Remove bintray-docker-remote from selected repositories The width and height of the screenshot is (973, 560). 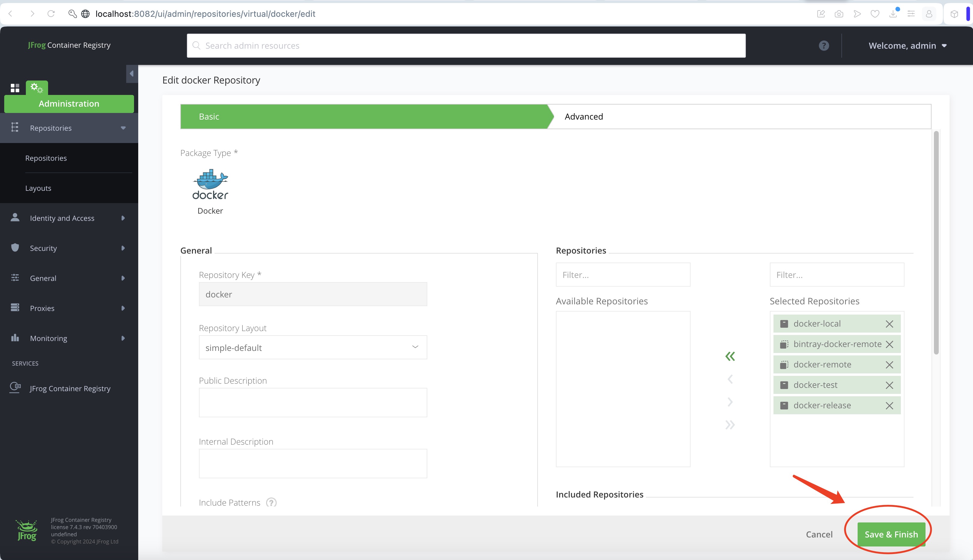click(889, 344)
